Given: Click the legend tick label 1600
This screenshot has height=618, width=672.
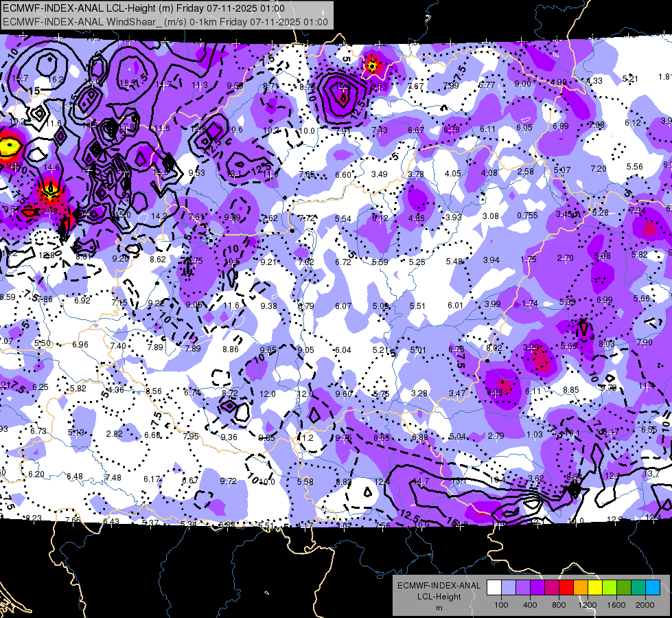Looking at the screenshot, I should [616, 605].
